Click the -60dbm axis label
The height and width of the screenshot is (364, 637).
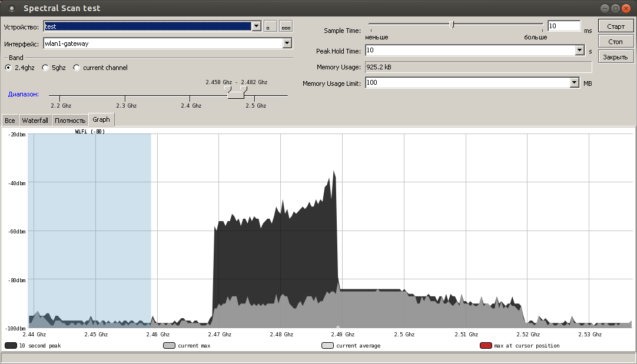coord(16,232)
